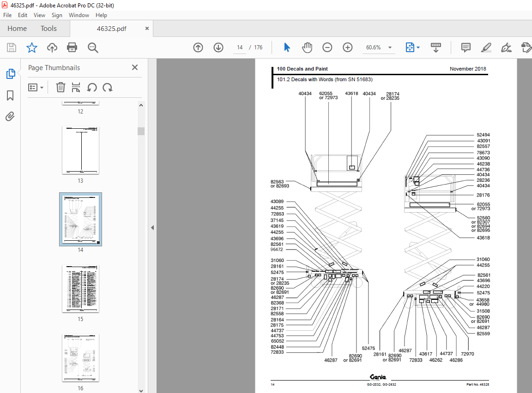Open fit page options dropdown arrow

coord(418,48)
